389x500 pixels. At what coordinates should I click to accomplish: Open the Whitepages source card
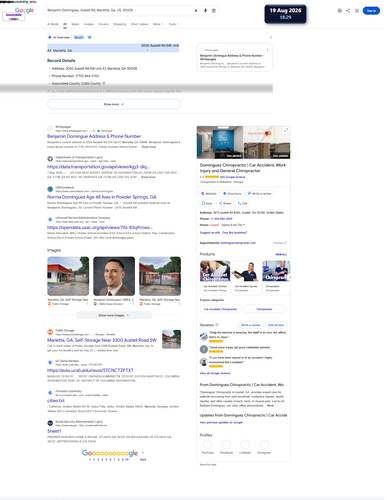[x=234, y=57]
